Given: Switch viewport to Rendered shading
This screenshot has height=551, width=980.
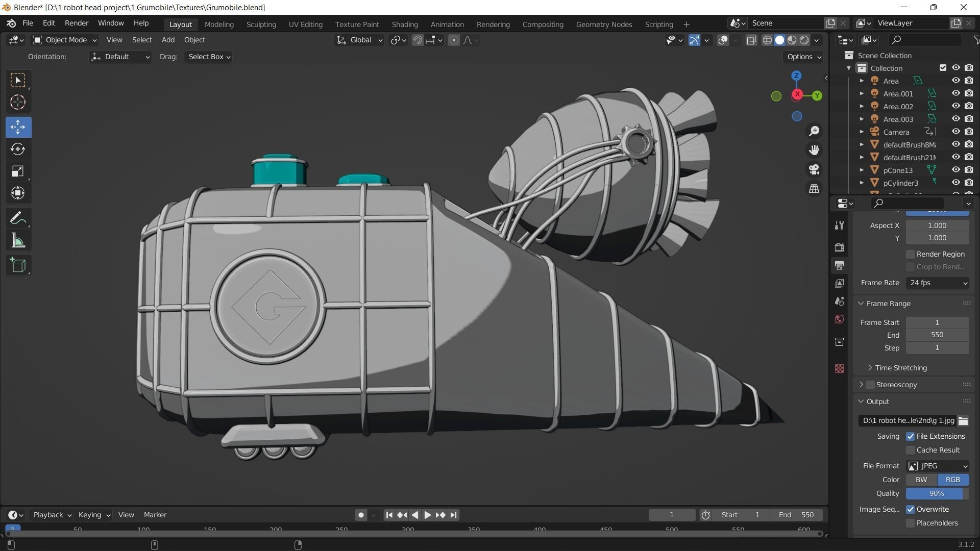Looking at the screenshot, I should [x=804, y=40].
